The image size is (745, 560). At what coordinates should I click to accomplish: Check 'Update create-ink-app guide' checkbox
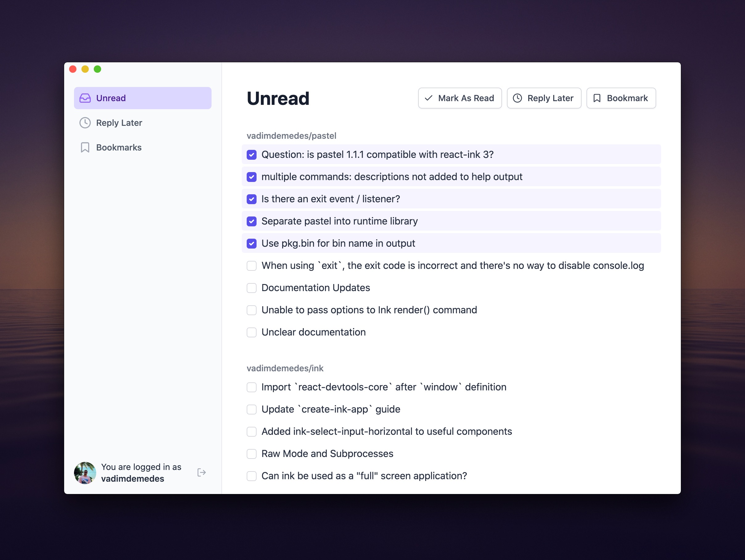[252, 410]
